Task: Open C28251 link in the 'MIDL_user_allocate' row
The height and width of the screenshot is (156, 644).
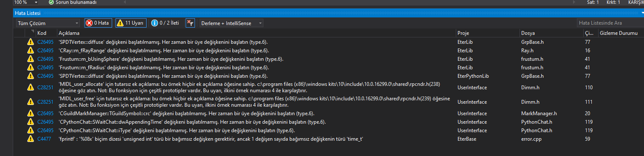Action: point(45,88)
